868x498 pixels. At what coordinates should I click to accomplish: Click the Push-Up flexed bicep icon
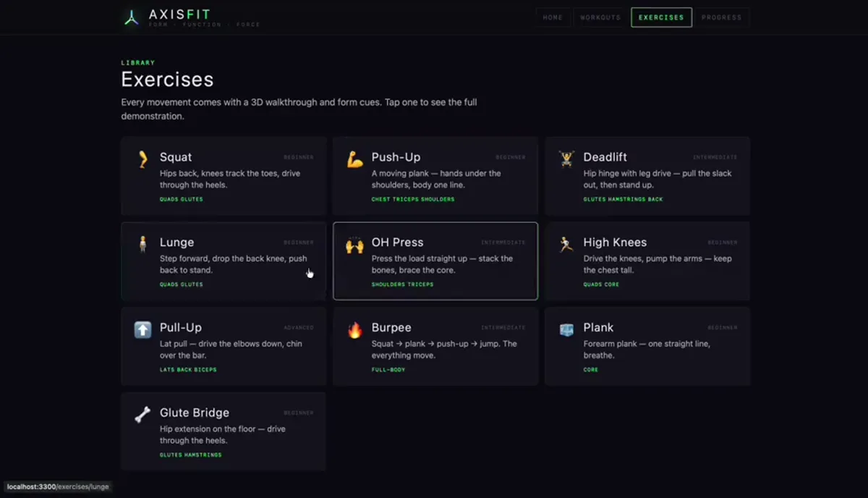(354, 159)
